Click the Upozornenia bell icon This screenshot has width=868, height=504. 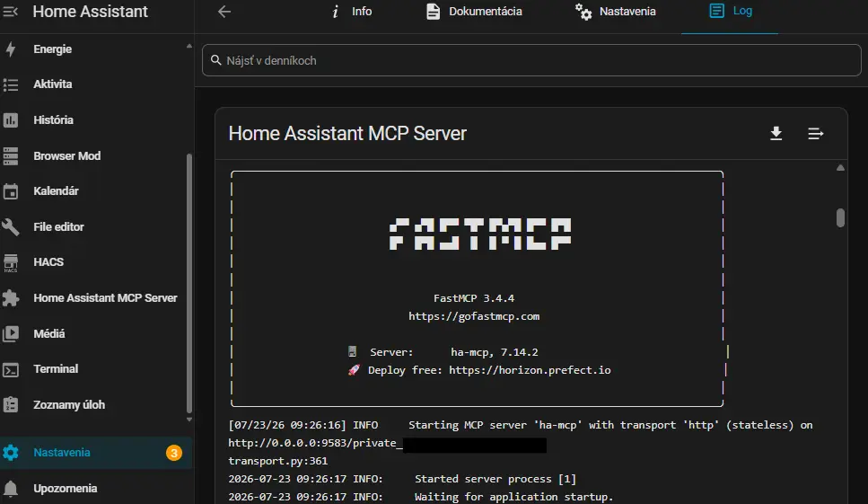point(11,489)
